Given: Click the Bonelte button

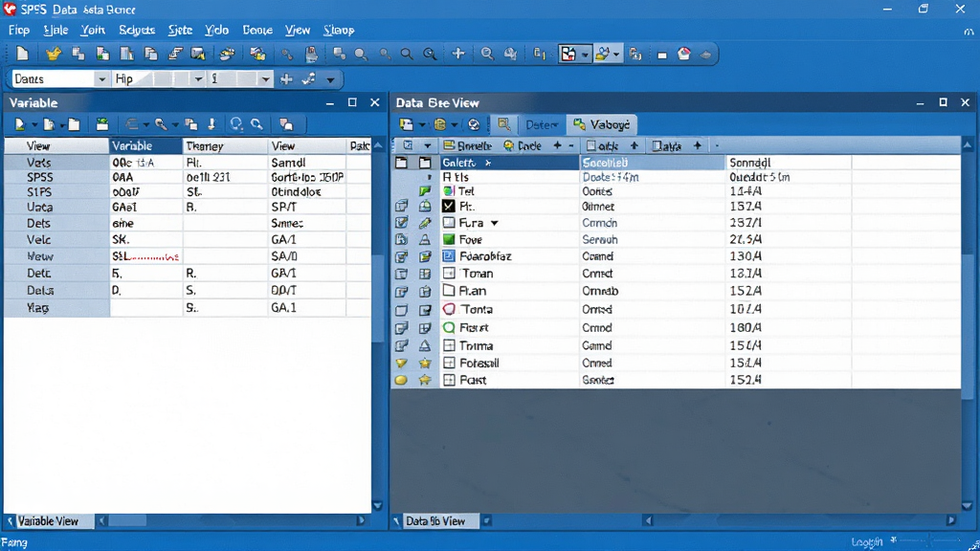Looking at the screenshot, I should tap(467, 145).
